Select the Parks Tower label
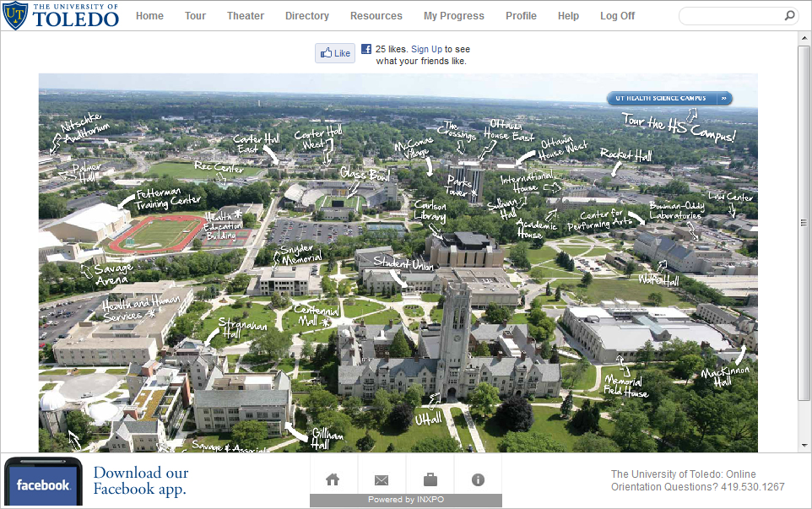Image resolution: width=812 pixels, height=509 pixels. [x=459, y=187]
